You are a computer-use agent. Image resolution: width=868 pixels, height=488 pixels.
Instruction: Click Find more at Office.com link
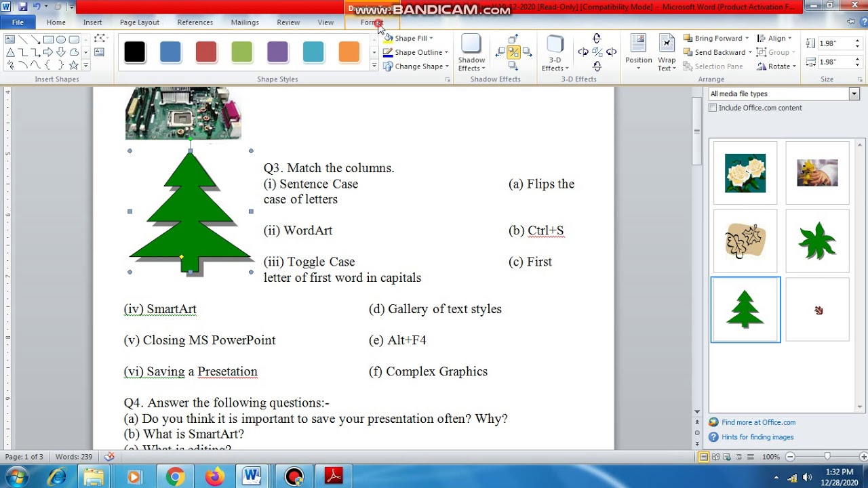pyautogui.click(x=758, y=422)
